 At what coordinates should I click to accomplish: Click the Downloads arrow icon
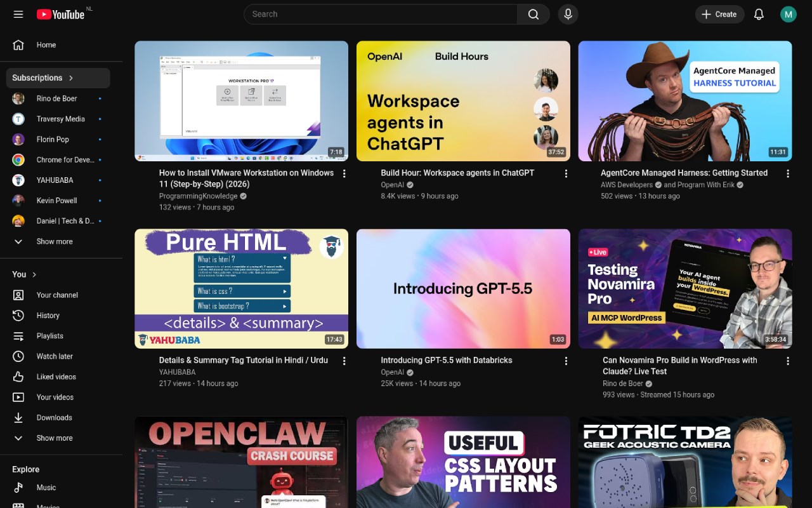coord(18,418)
